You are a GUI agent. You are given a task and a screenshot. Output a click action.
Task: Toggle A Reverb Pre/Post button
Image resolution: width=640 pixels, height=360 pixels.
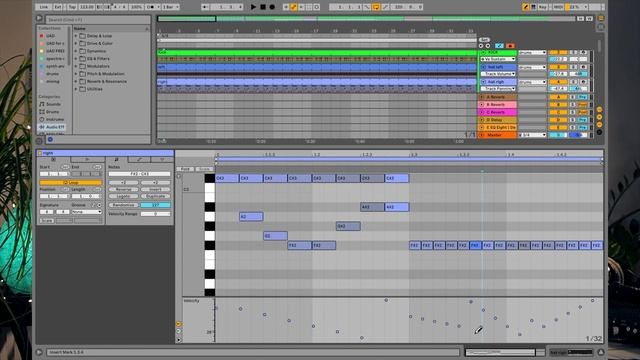582,97
